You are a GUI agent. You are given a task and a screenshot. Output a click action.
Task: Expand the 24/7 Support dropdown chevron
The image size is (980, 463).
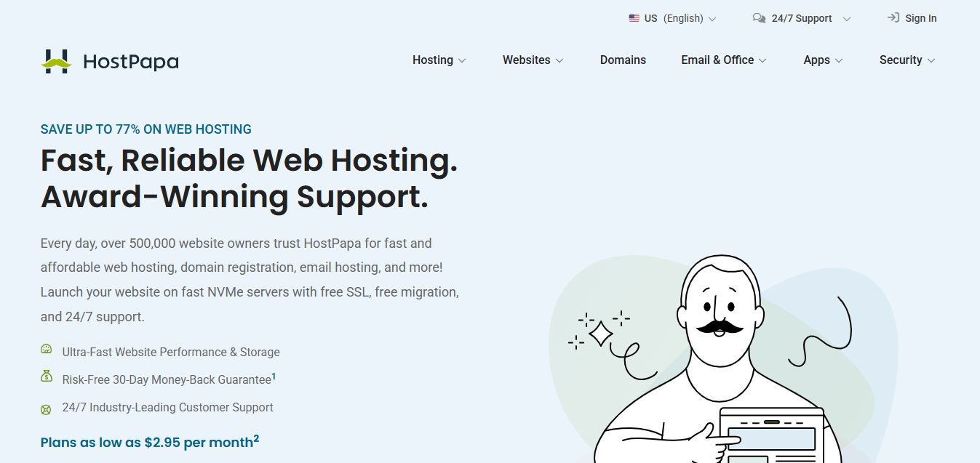click(846, 19)
